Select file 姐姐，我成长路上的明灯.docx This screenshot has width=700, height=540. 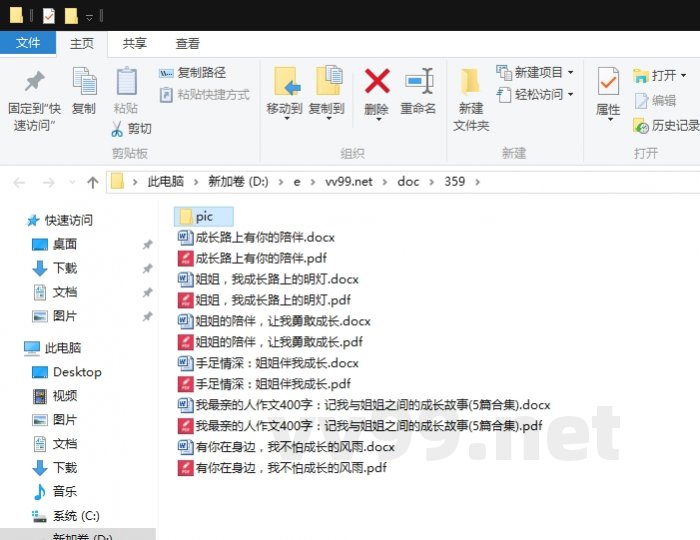click(x=268, y=279)
